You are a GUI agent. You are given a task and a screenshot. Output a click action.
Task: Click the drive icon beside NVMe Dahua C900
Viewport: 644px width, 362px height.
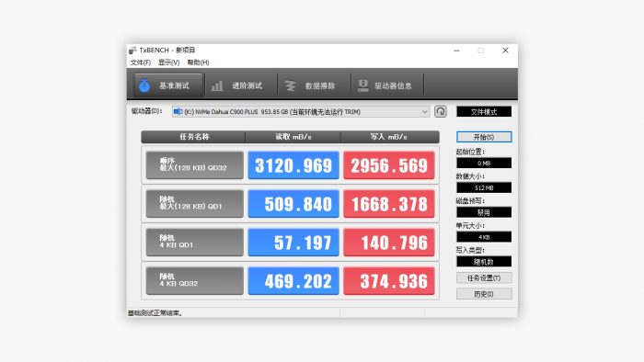pyautogui.click(x=178, y=111)
